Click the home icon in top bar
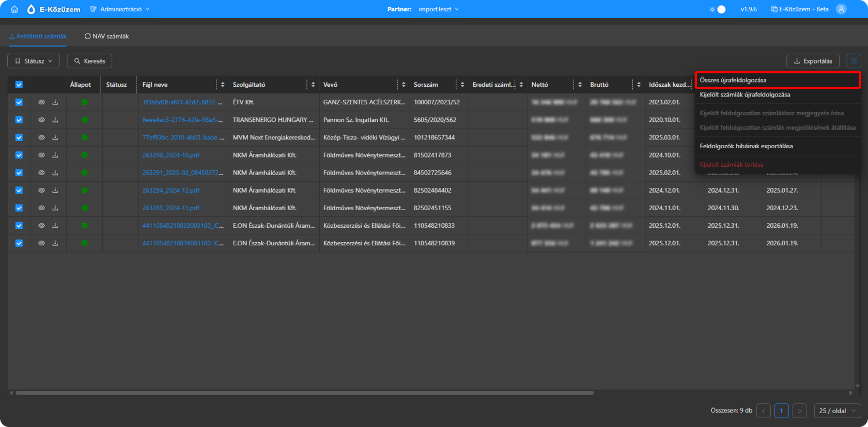 click(x=14, y=9)
